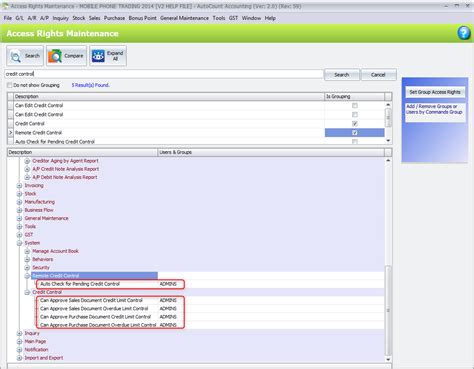Select Auto Check for Pending Credit Control tree row
474x369 pixels.
click(80, 284)
